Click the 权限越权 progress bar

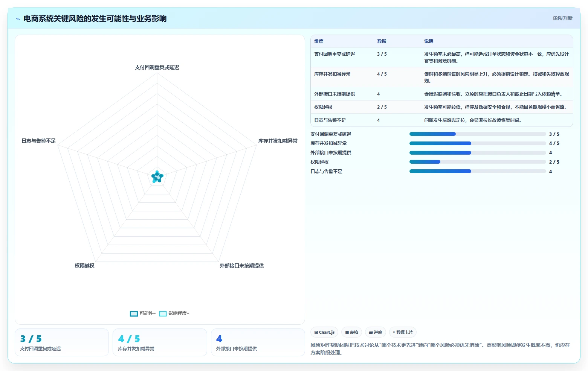477,162
